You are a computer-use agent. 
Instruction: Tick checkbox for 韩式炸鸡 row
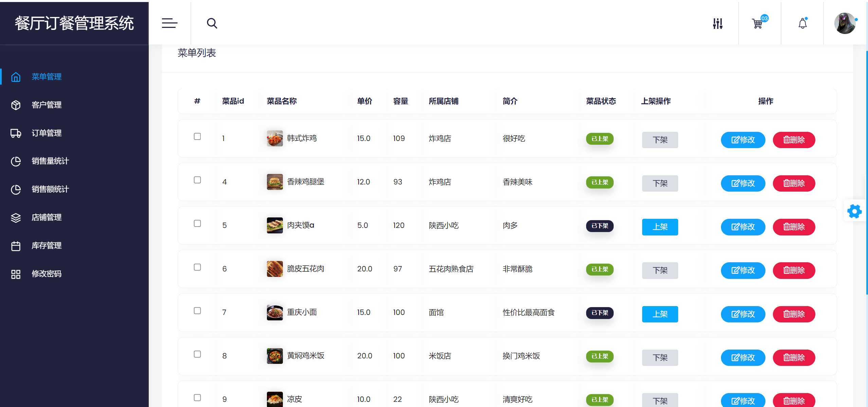(x=197, y=137)
